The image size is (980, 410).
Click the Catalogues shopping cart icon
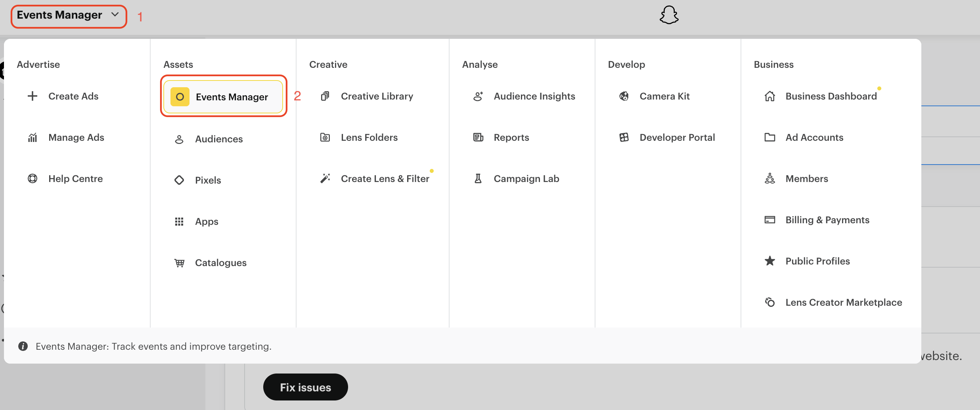coord(179,262)
